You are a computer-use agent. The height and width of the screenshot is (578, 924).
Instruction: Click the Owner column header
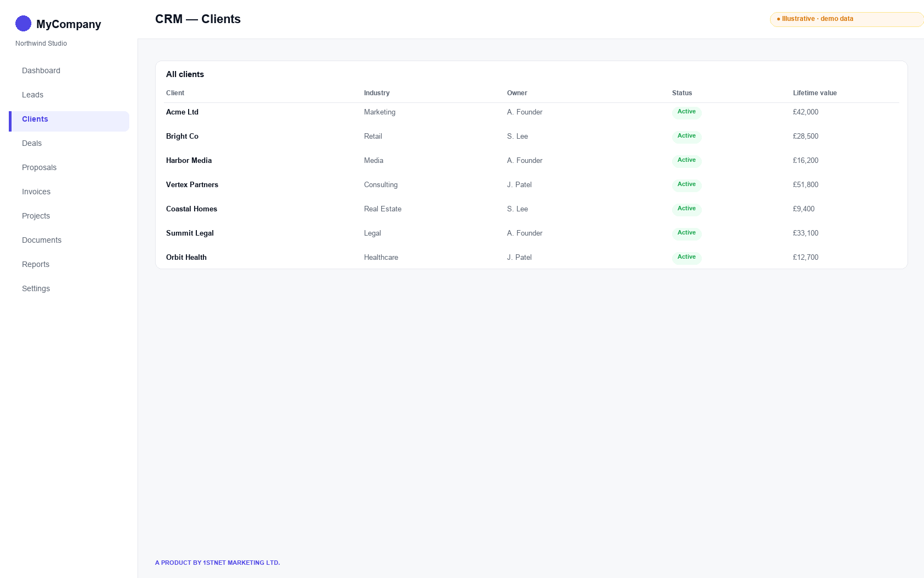coord(517,93)
